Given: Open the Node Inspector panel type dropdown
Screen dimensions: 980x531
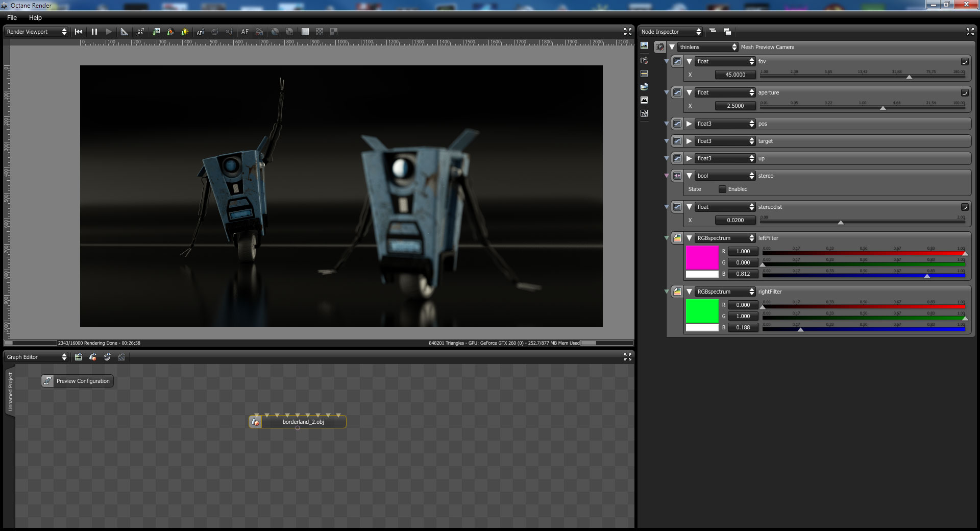Looking at the screenshot, I should tap(671, 32).
